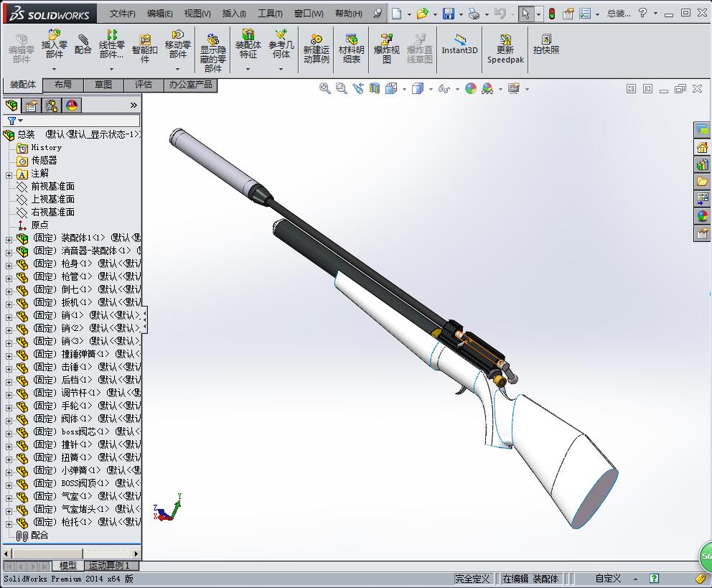Click Update Speedpak (更新Speedpak) icon
This screenshot has height=588, width=712.
click(x=505, y=48)
